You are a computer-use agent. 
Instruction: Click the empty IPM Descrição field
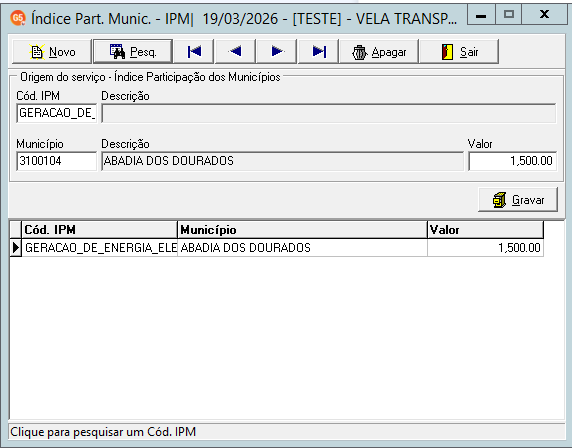329,113
